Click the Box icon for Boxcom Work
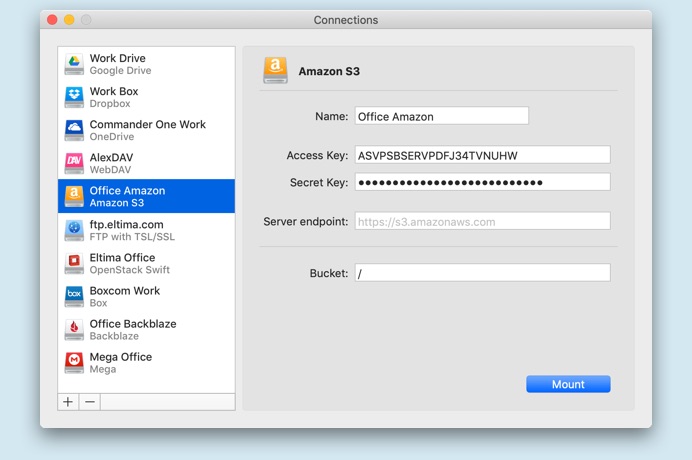The width and height of the screenshot is (692, 460). point(74,296)
